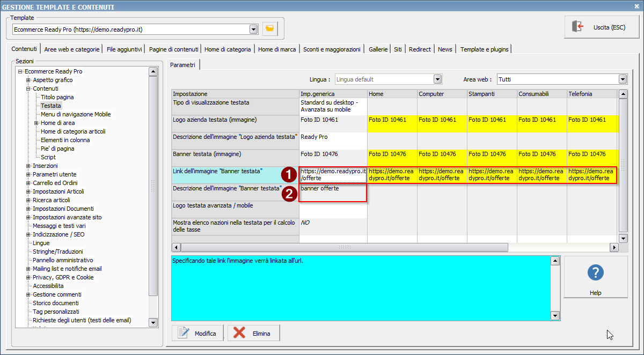
Task: Click the Elimina red X button
Action: coord(253,333)
